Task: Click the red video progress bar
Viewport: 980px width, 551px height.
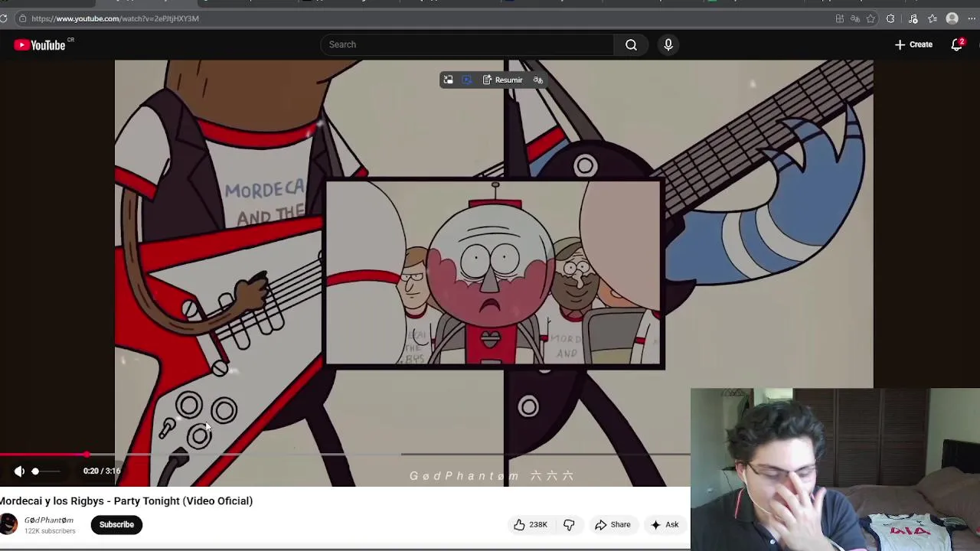Action: click(43, 455)
